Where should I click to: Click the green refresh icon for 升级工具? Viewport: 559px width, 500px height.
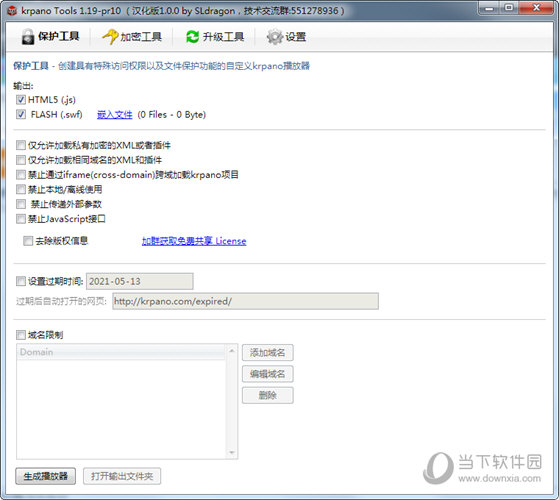pyautogui.click(x=193, y=37)
